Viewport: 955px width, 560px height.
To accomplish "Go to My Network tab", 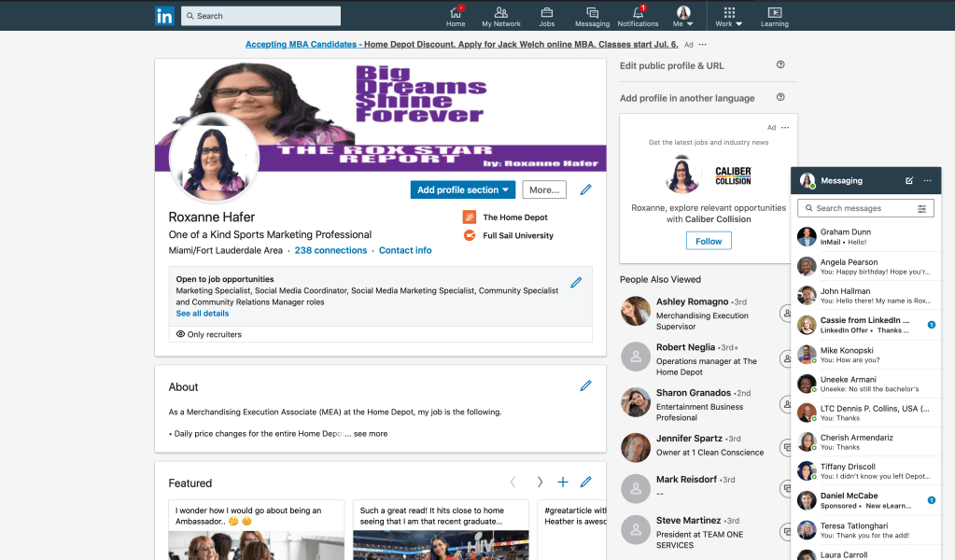I will pos(501,16).
